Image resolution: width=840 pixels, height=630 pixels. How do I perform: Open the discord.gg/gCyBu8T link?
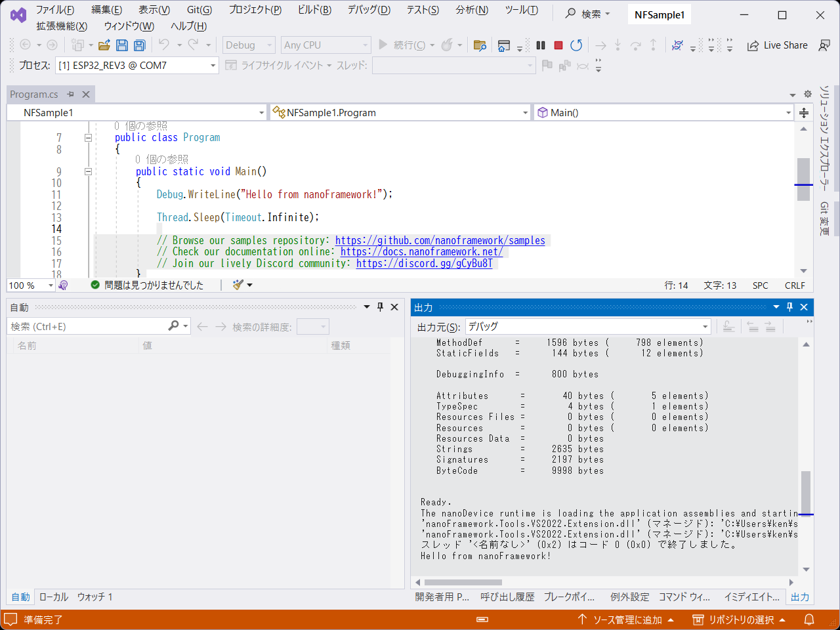(425, 264)
